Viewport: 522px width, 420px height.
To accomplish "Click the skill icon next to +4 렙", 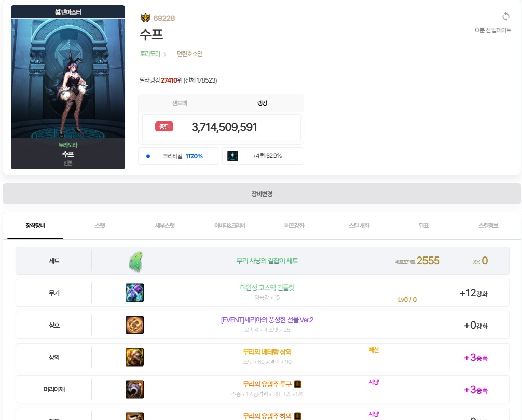I will tap(232, 156).
